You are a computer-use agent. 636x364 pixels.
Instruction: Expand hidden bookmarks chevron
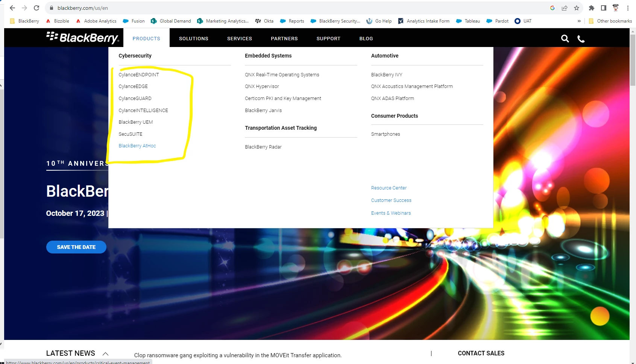click(579, 21)
